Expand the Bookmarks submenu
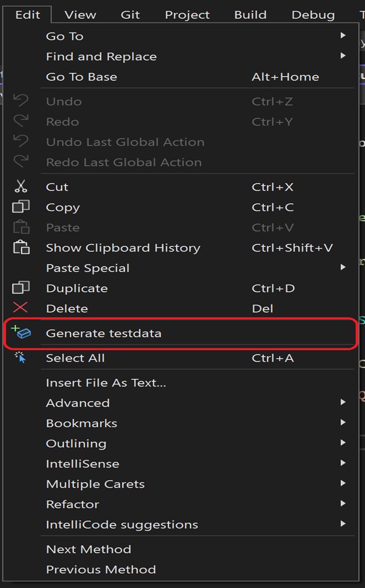The width and height of the screenshot is (365, 588). click(x=343, y=423)
